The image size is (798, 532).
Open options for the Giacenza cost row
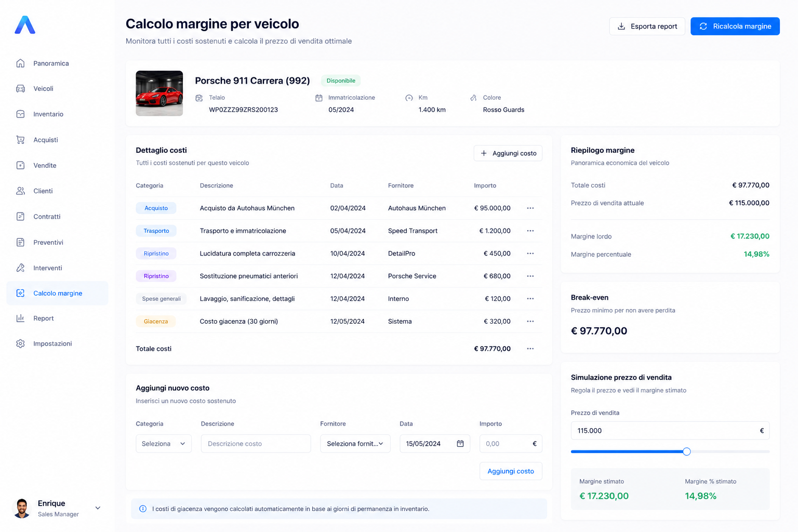530,322
